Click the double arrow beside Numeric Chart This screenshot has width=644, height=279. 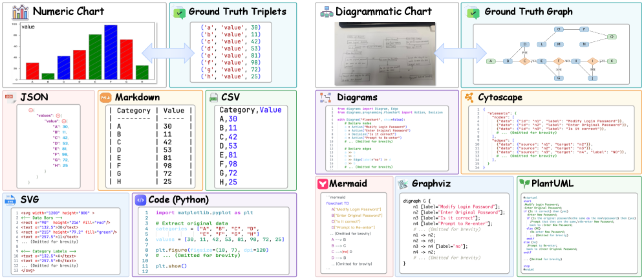click(168, 52)
